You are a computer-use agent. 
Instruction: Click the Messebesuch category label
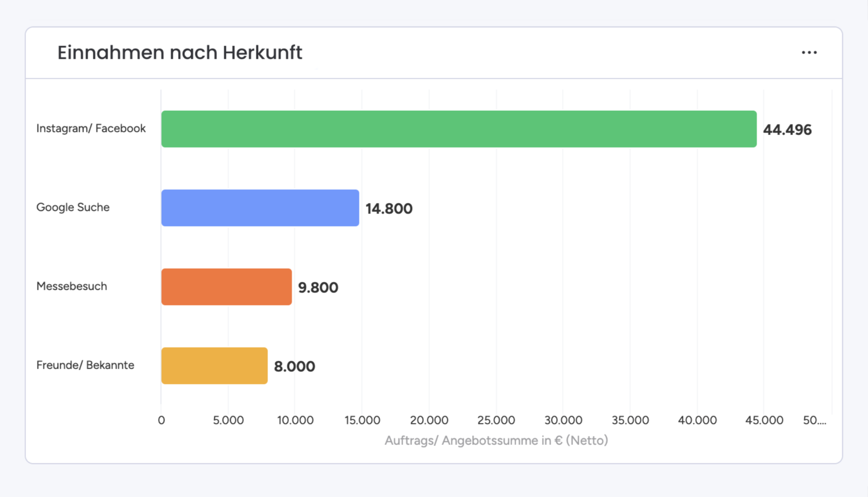(72, 286)
